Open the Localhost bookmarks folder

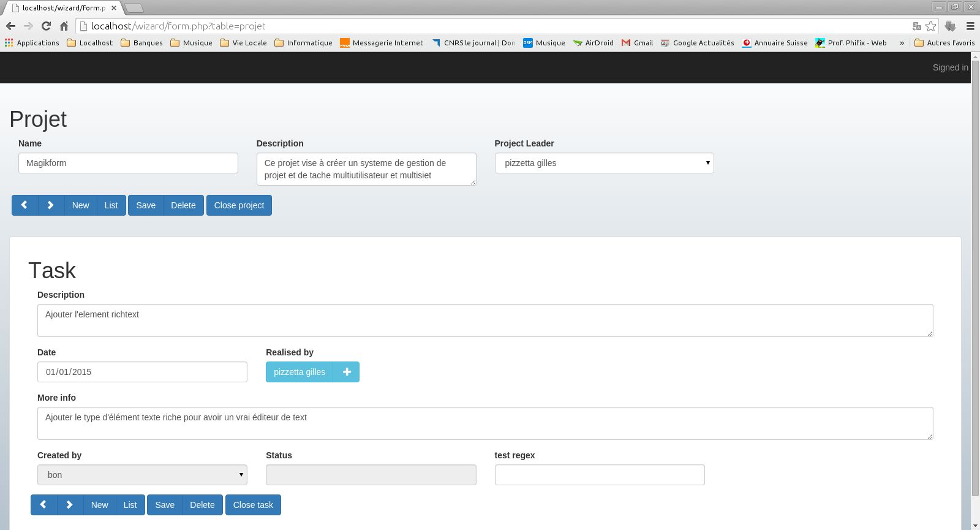click(x=90, y=43)
